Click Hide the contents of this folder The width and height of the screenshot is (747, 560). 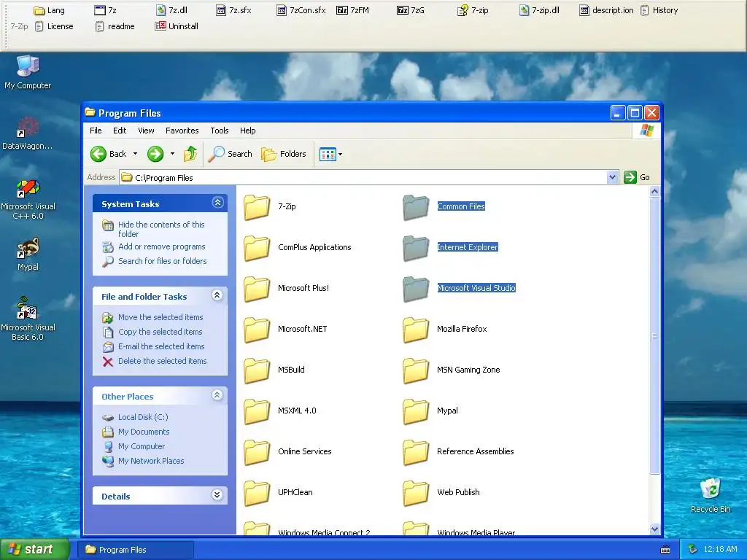coord(161,229)
